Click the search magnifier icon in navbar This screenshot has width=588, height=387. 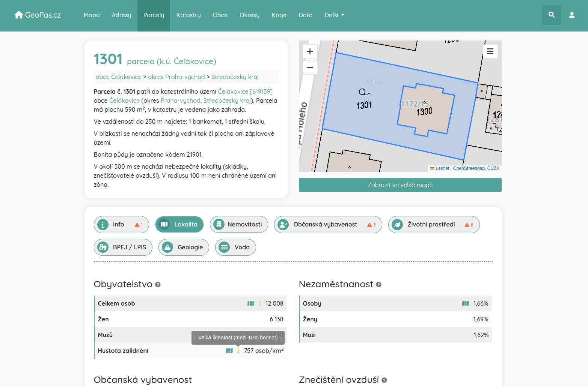[551, 15]
